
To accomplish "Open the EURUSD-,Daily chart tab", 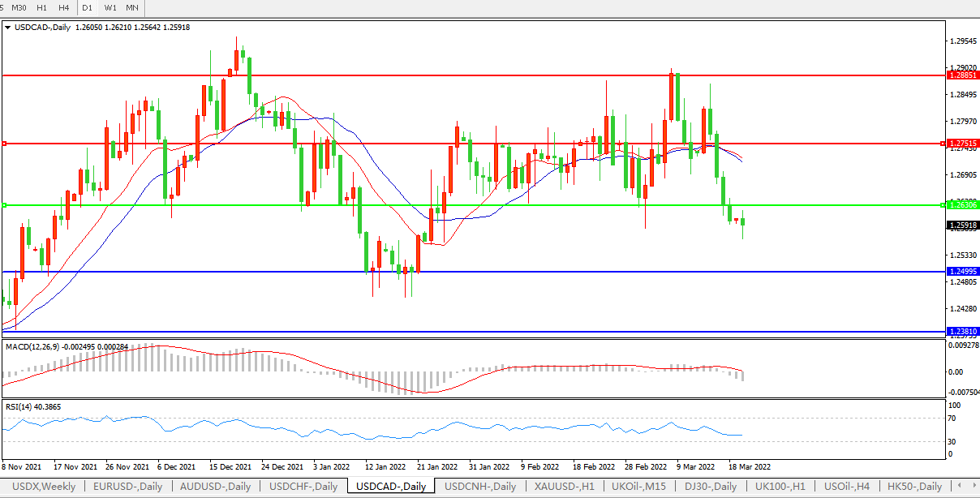I will click(x=127, y=487).
